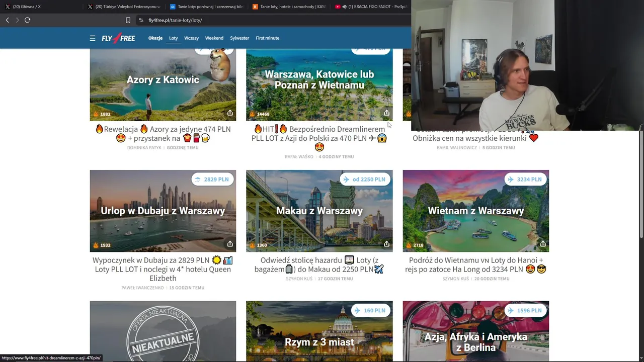Switch to the KAYAK tanie loty tab
This screenshot has height=362, width=644.
click(x=289, y=7)
